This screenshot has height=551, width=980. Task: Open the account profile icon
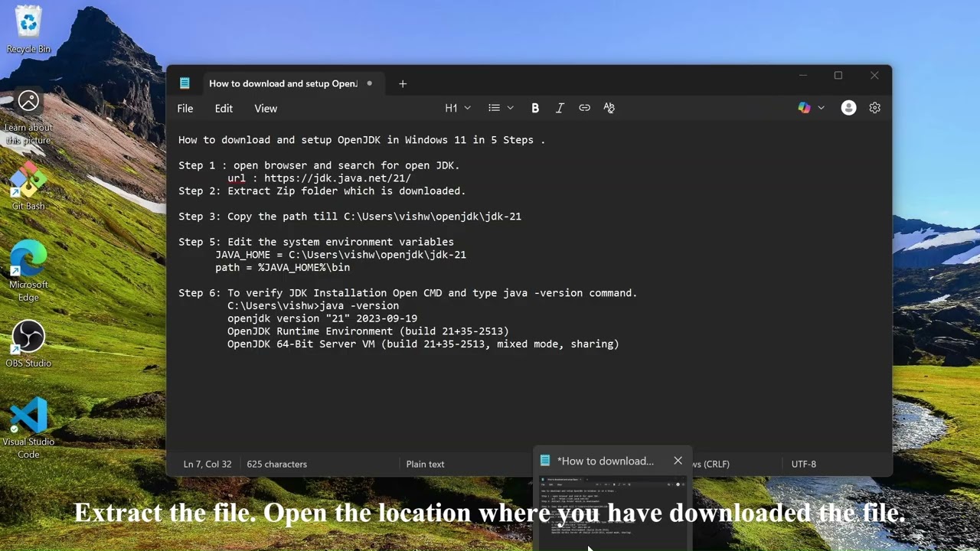coord(848,108)
